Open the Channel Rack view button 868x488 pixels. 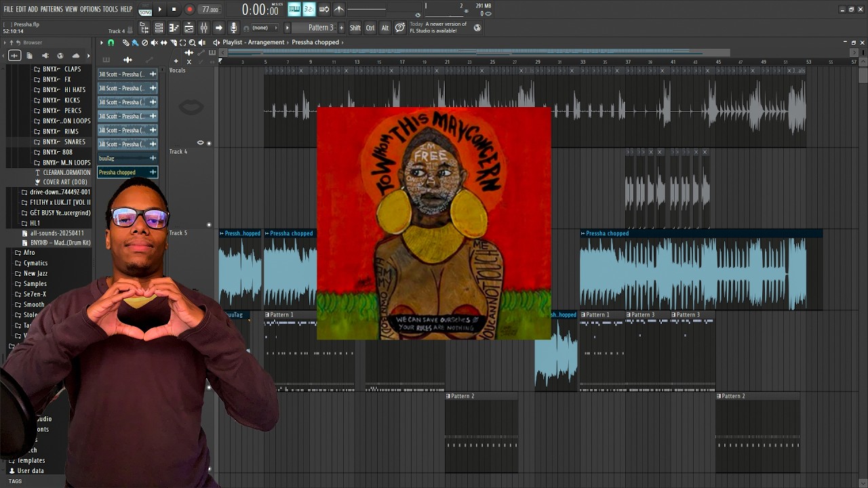click(x=159, y=28)
